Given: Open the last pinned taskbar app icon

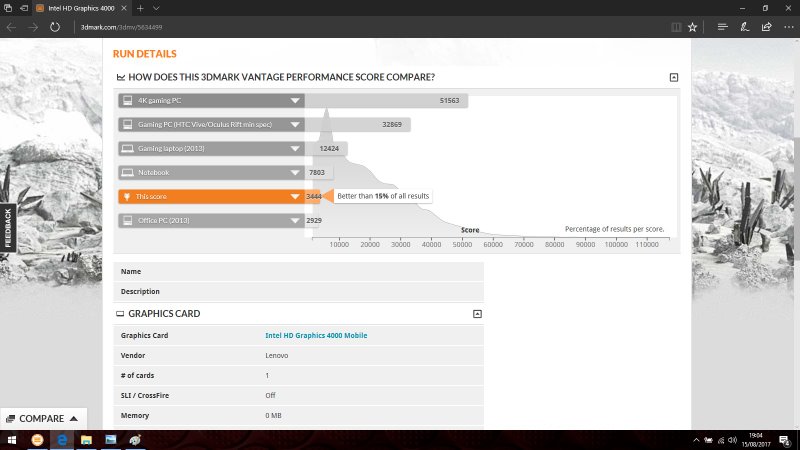Looking at the screenshot, I should 135,440.
